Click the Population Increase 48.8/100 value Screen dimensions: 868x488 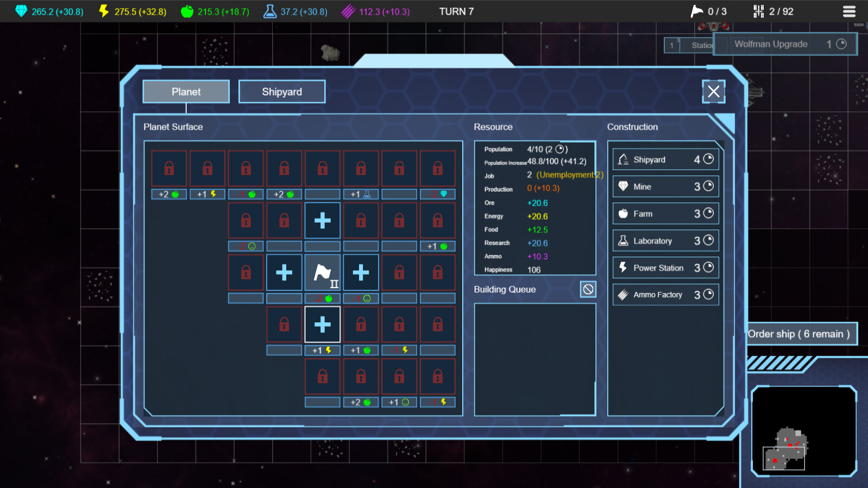coord(557,161)
